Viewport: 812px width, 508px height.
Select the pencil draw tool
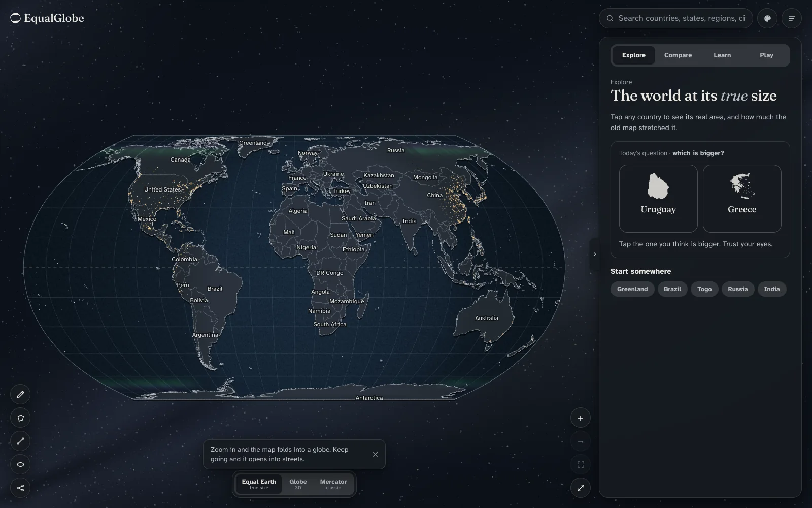tap(20, 394)
